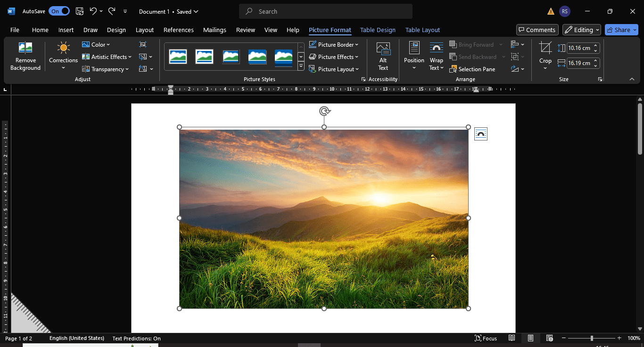This screenshot has height=347, width=644.
Task: Apply the fifth picture style thumbnail
Action: coord(283,57)
